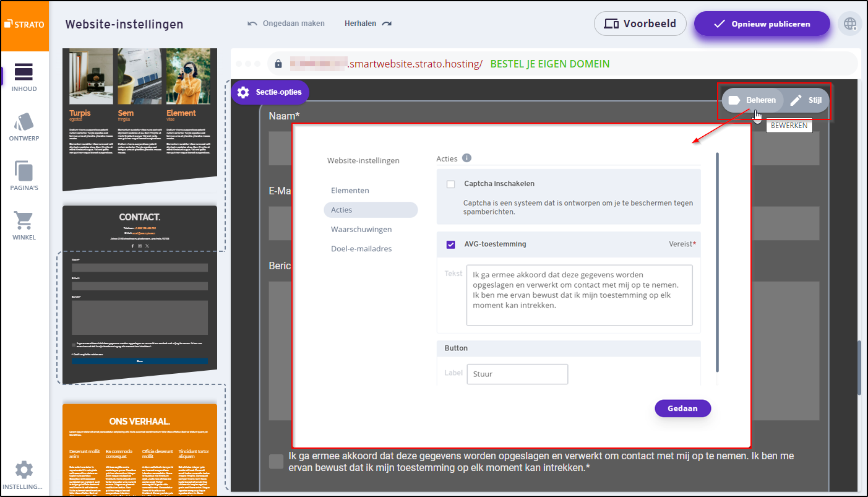Viewport: 868px width, 497px height.
Task: Click the Gedaan button
Action: [682, 408]
